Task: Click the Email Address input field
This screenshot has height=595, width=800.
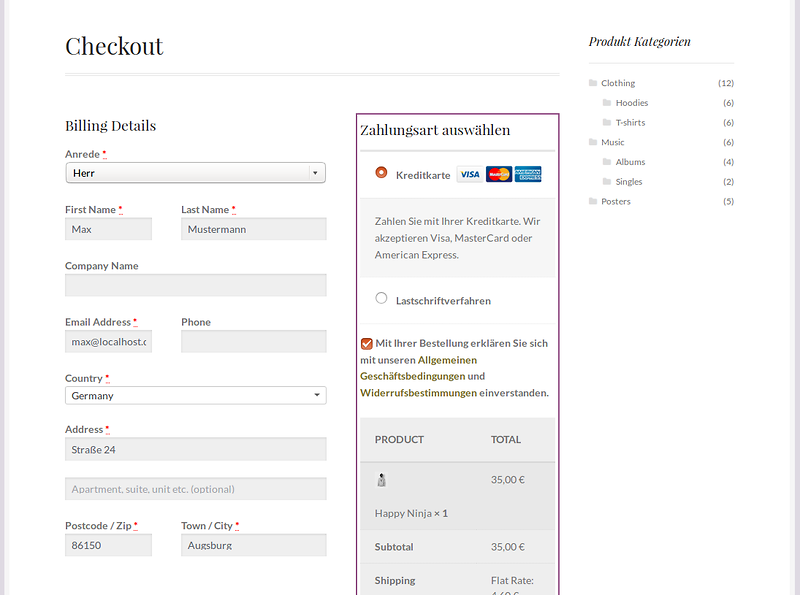Action: coord(108,342)
